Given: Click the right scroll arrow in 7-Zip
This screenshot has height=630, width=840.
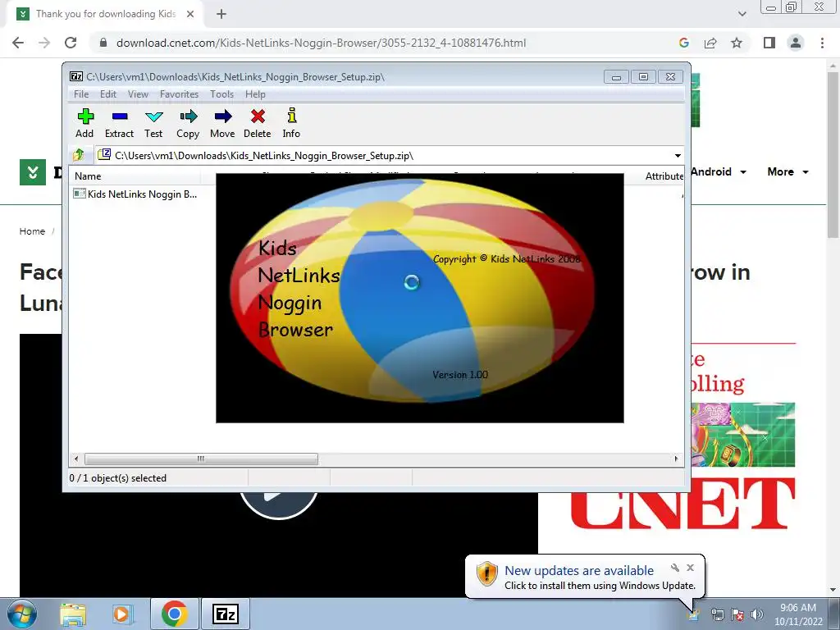Looking at the screenshot, I should click(x=676, y=459).
